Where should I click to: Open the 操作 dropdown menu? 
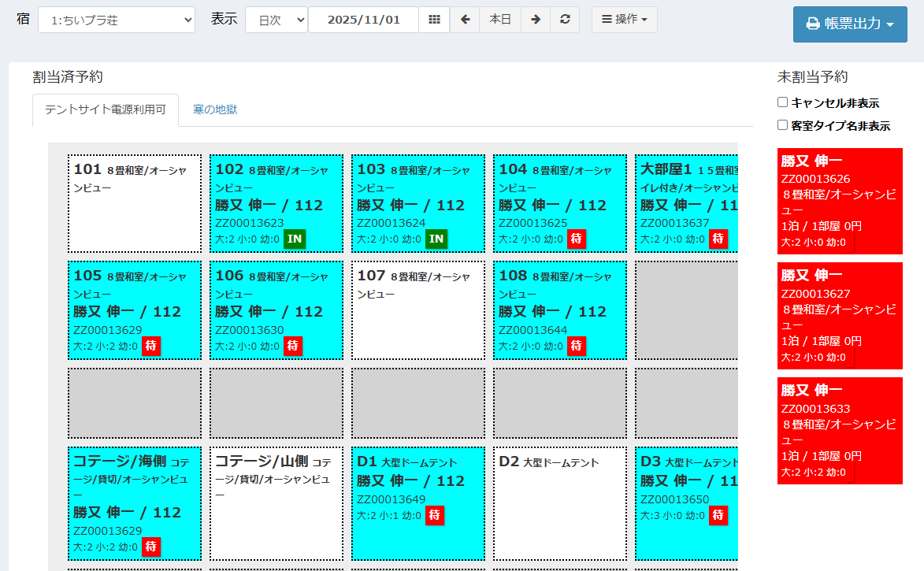pos(624,19)
